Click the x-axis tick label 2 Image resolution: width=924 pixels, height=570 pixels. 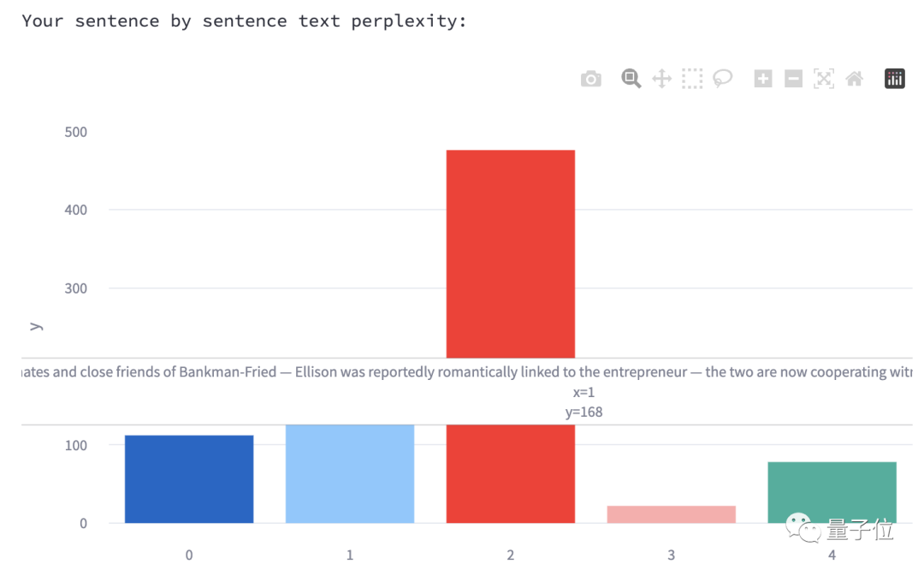click(511, 555)
